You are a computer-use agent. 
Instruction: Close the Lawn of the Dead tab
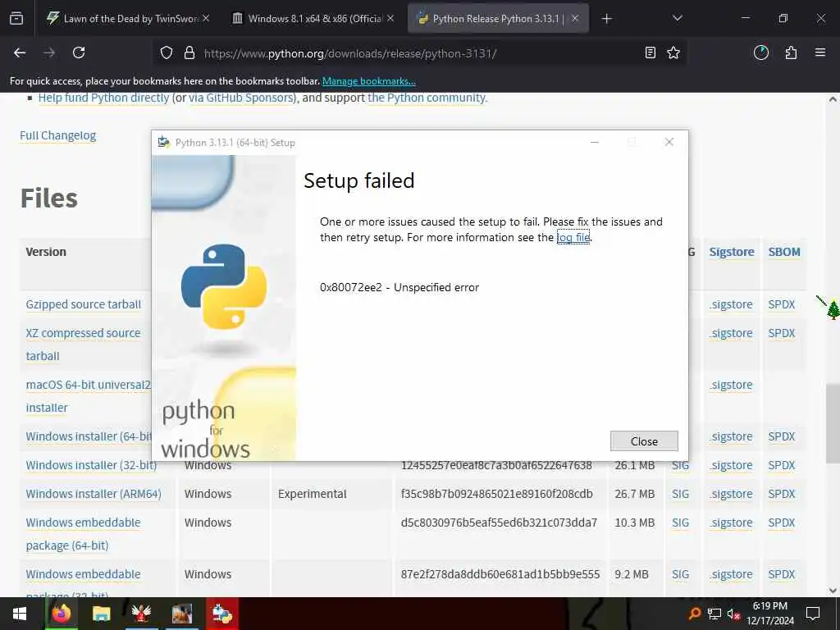[x=206, y=18]
